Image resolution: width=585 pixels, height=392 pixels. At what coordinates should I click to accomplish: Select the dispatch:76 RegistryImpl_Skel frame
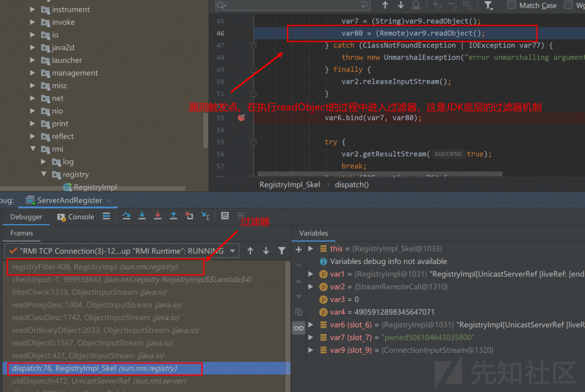click(x=146, y=368)
